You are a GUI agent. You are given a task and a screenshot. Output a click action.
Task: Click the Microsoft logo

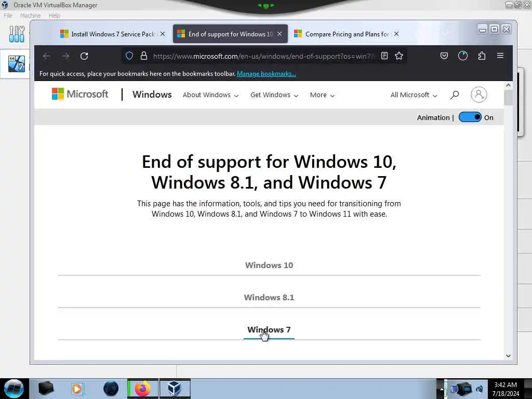(x=80, y=94)
